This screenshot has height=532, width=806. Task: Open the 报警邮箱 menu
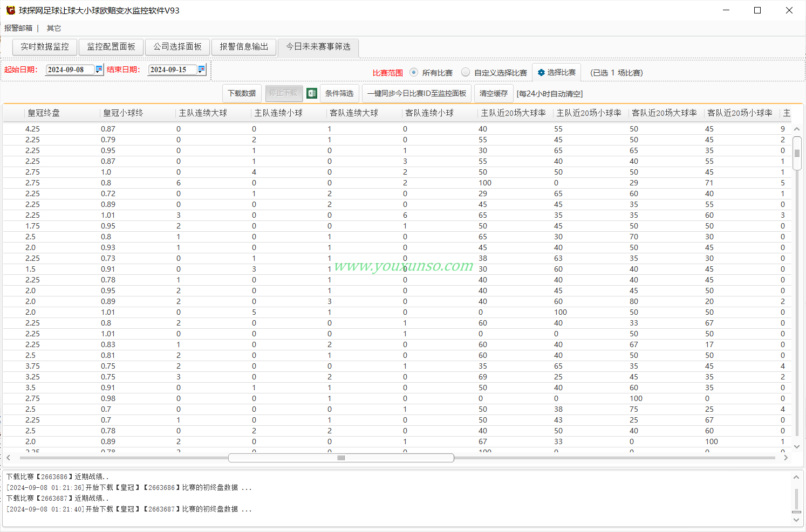(18, 28)
